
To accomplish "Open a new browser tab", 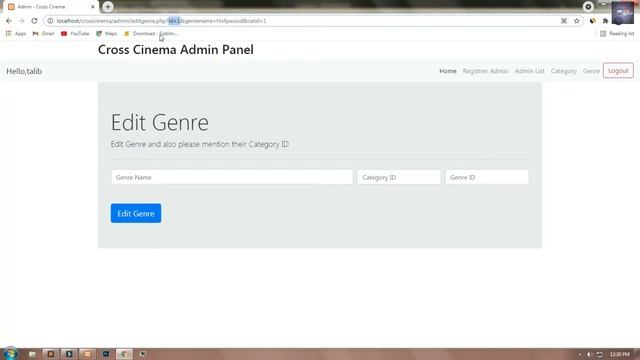I will click(x=108, y=7).
